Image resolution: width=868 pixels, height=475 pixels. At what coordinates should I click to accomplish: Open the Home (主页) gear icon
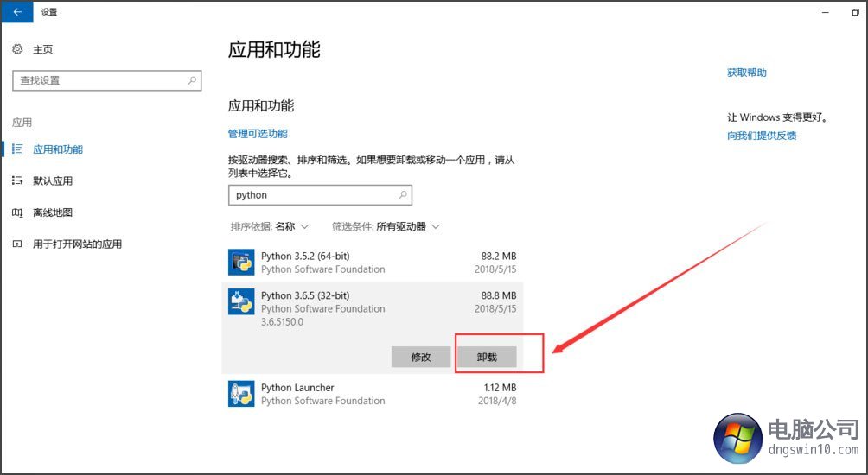click(x=17, y=49)
